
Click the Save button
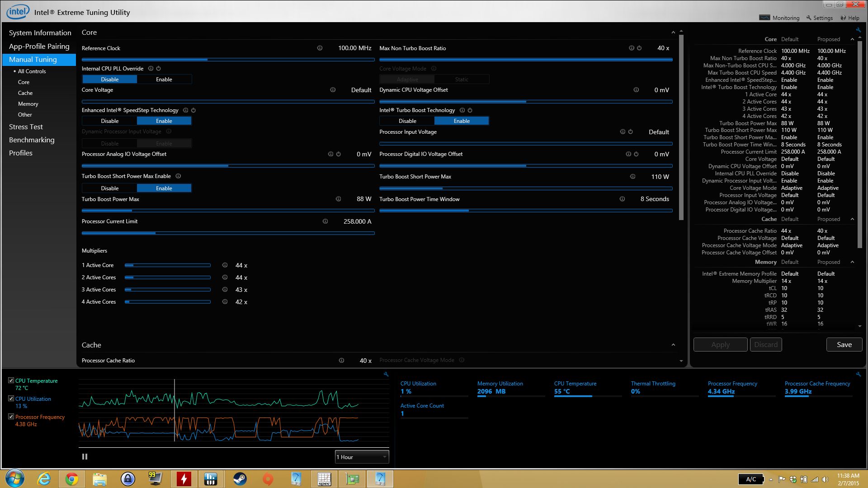844,344
